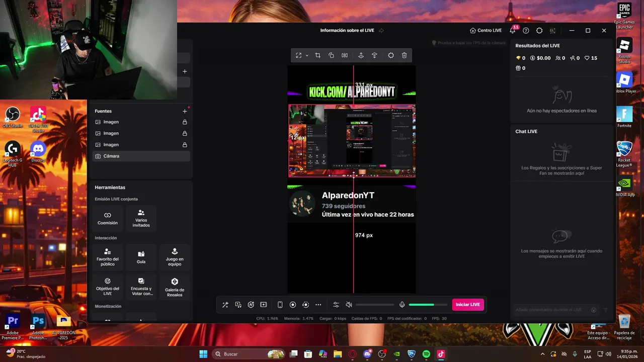Open Favorito del público tool
The height and width of the screenshot is (362, 644).
click(108, 257)
